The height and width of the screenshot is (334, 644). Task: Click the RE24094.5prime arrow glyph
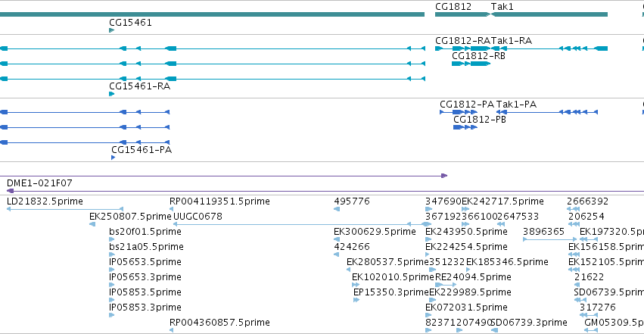coord(446,285)
